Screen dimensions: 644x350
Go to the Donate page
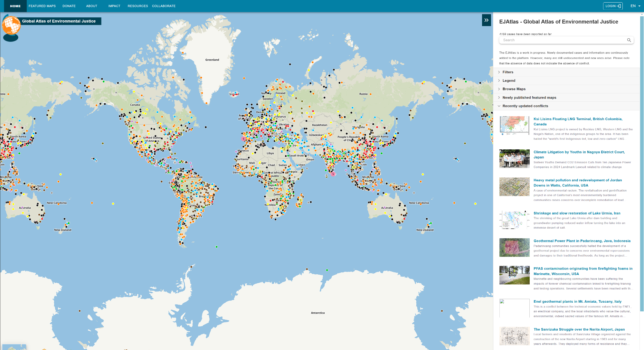pyautogui.click(x=69, y=6)
